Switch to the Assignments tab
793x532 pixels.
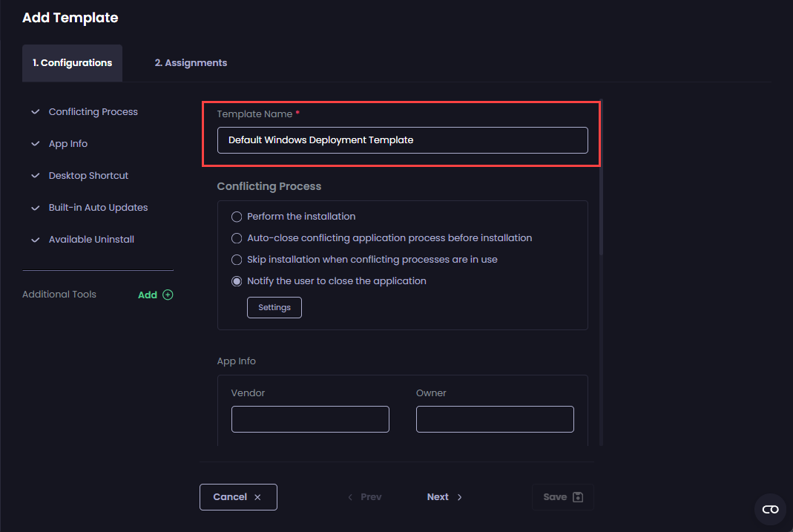[191, 62]
